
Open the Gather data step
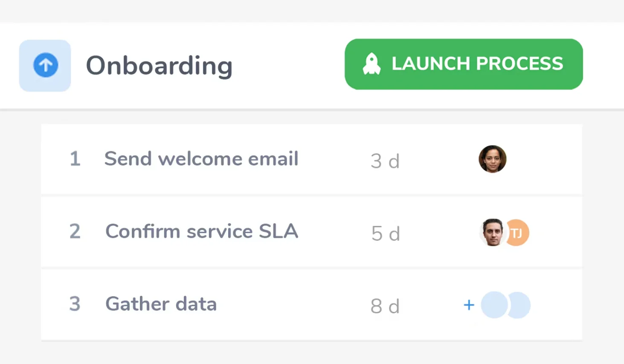point(161,304)
